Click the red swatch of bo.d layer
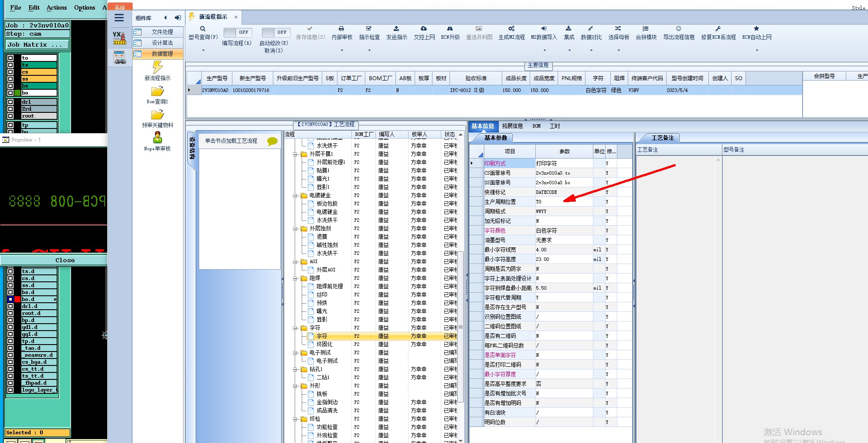The width and height of the screenshot is (868, 443). coord(17,299)
